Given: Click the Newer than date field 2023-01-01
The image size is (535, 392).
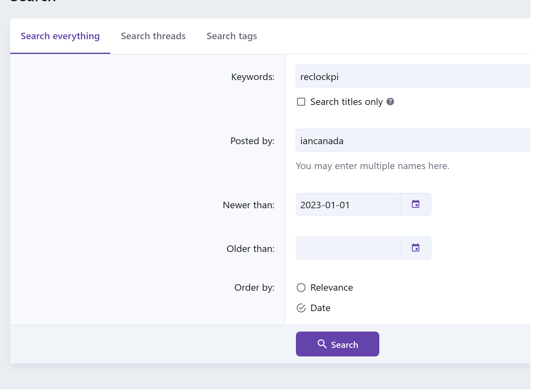Looking at the screenshot, I should click(348, 204).
